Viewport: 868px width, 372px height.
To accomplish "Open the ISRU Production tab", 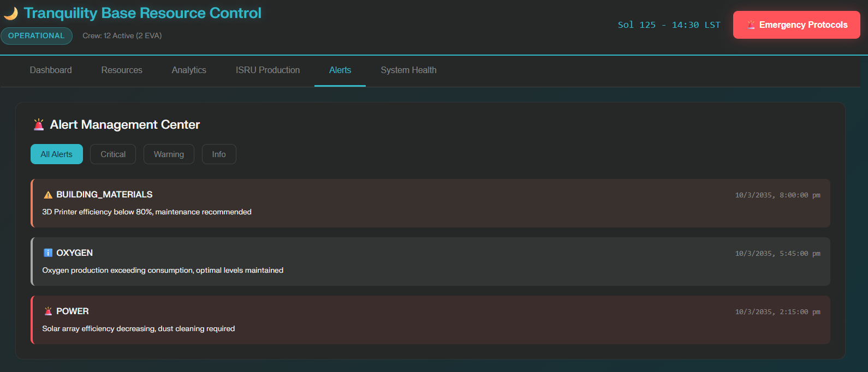I will click(x=267, y=70).
